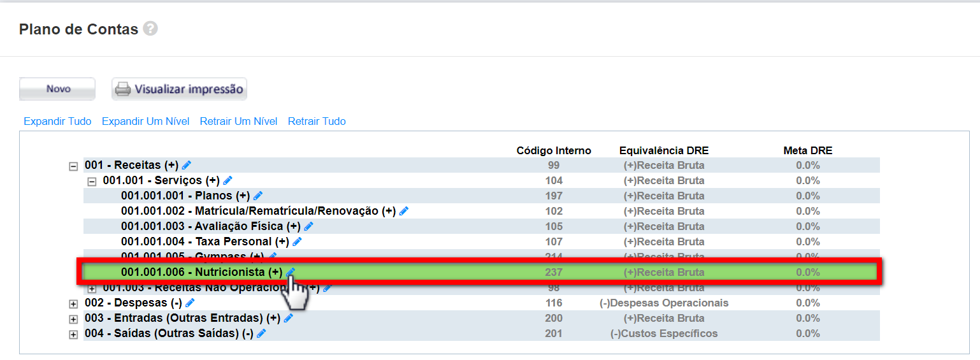980x360 pixels.
Task: Edit the 002 - Despesas account
Action: 190,303
